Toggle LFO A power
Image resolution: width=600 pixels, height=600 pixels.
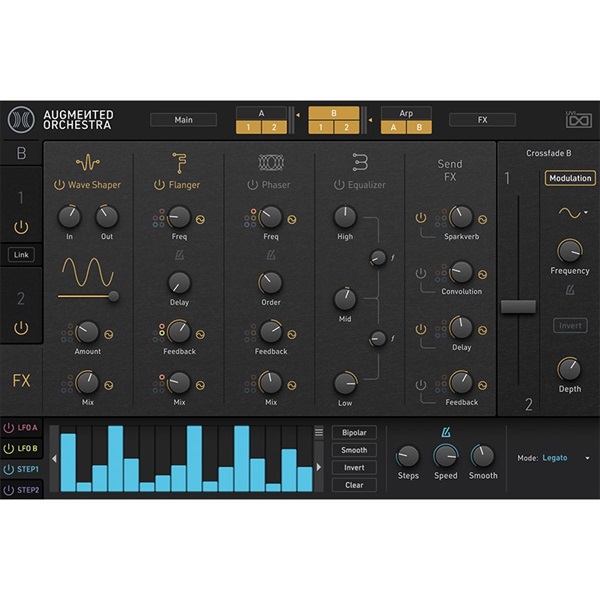(x=8, y=428)
